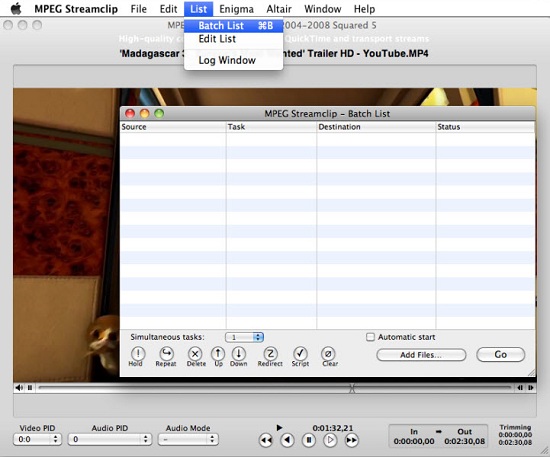Open the Audio Mode dropdown
550x457 pixels.
tap(188, 439)
